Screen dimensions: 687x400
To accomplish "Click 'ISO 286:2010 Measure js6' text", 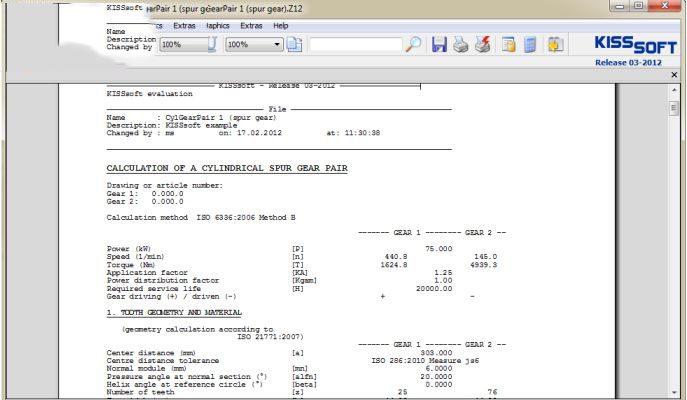I will coord(425,361).
